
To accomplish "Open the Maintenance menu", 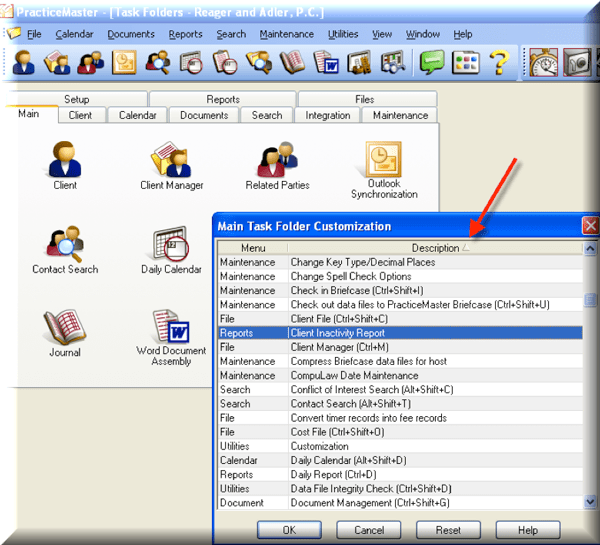I will (x=287, y=34).
